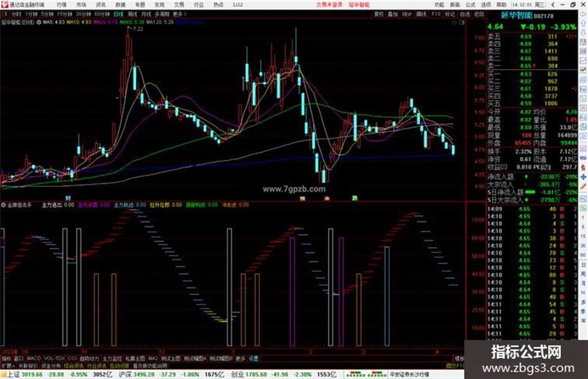This screenshot has width=588, height=379.
Task: Click the 统计 statistics button
Action: (x=407, y=14)
